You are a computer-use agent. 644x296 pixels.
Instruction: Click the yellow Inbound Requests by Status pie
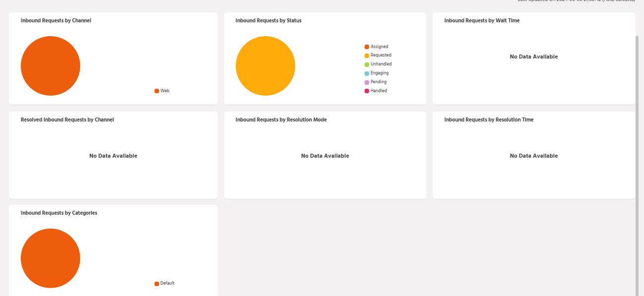pyautogui.click(x=265, y=66)
